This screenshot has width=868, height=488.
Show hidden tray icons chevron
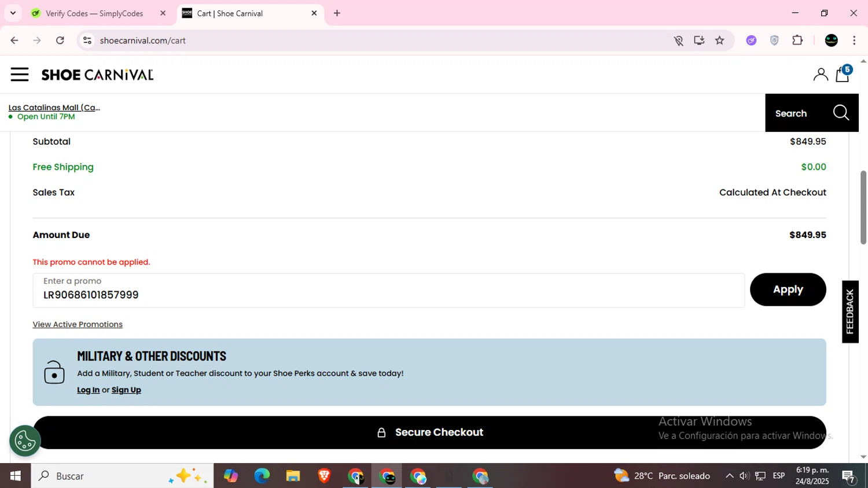point(729,476)
